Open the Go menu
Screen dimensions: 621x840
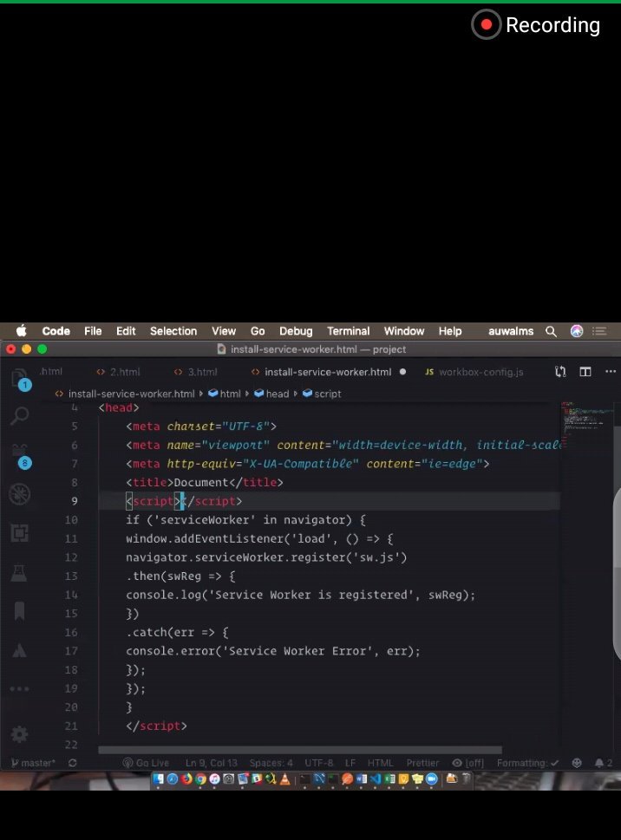coord(258,331)
